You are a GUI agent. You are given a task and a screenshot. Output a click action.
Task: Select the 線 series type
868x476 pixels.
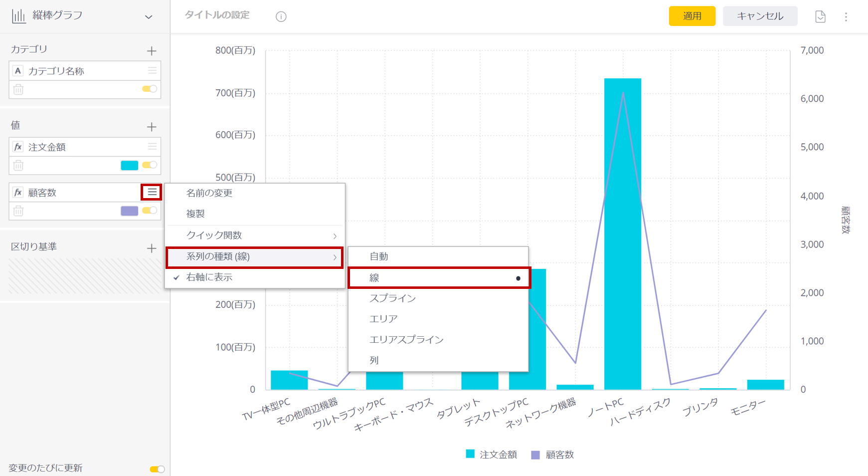[x=439, y=278]
